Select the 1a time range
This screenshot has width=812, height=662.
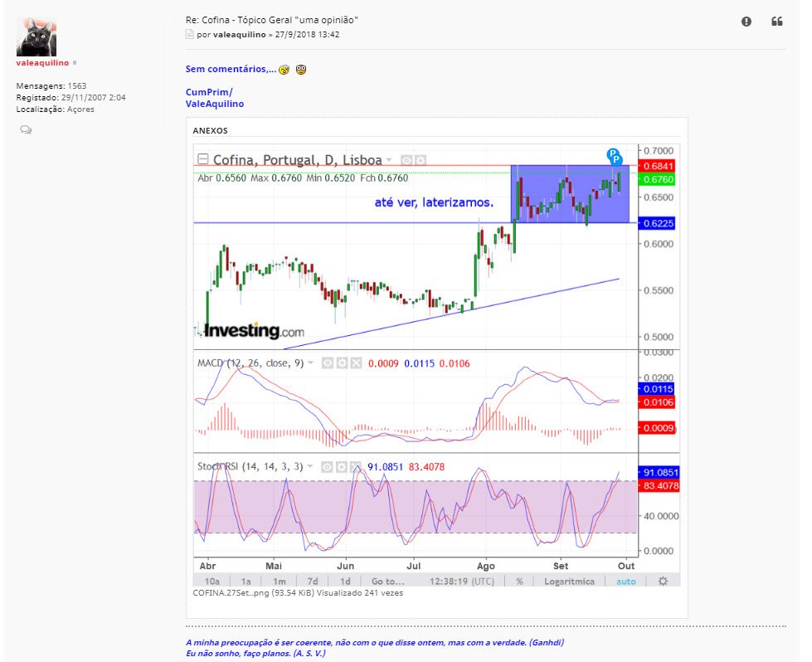[x=246, y=582]
